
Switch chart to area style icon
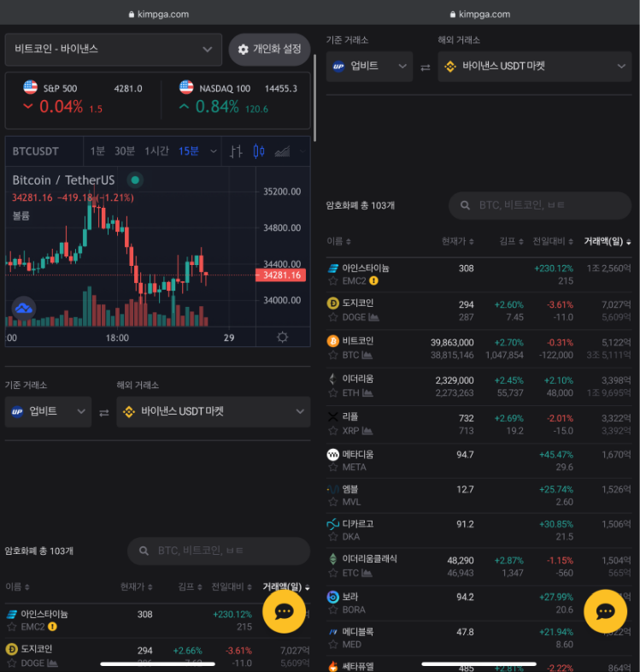[282, 150]
